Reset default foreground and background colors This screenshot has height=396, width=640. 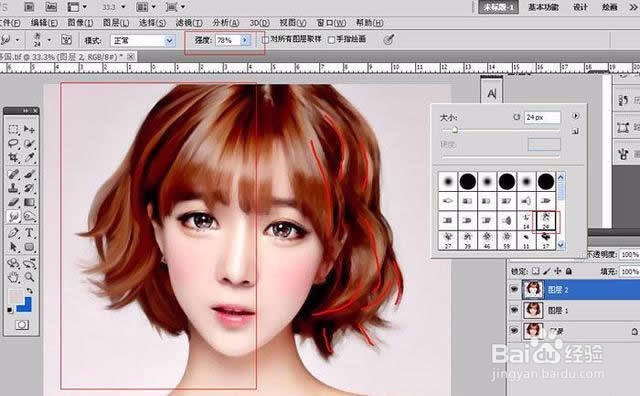10,310
